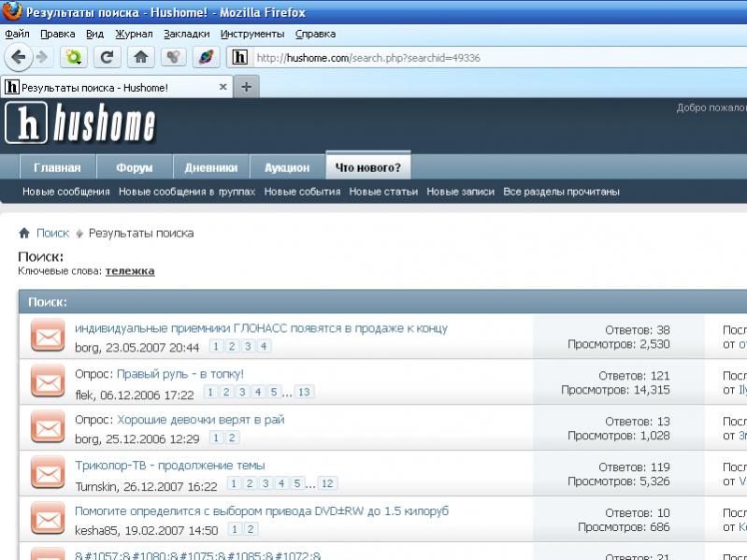Click the envelope icon for the ГЛОНАСС thread

pos(48,337)
